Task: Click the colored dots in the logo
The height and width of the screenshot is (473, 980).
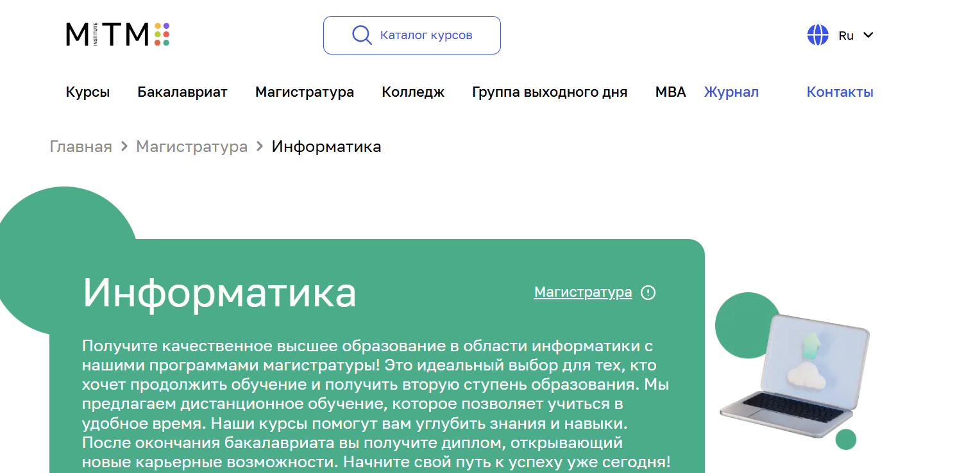Action: click(162, 35)
